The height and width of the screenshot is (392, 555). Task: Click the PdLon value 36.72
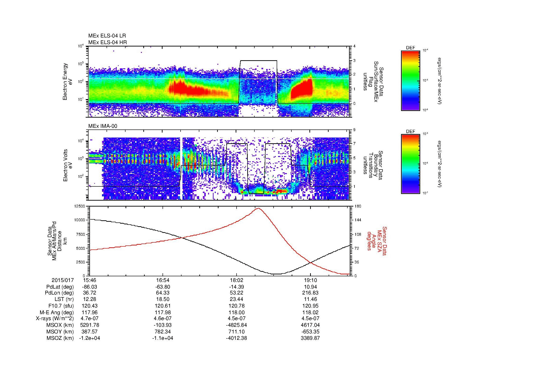point(90,293)
